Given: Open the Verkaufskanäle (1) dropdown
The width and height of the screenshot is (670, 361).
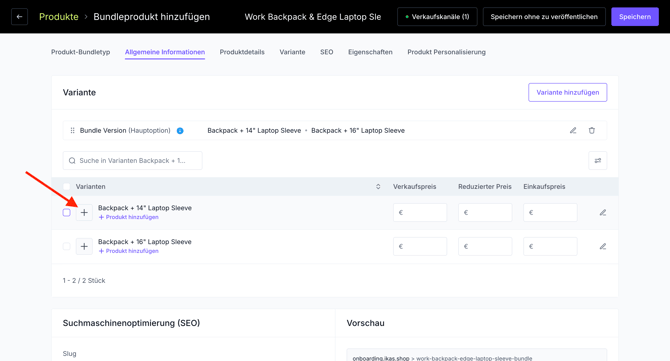Looking at the screenshot, I should 437,17.
